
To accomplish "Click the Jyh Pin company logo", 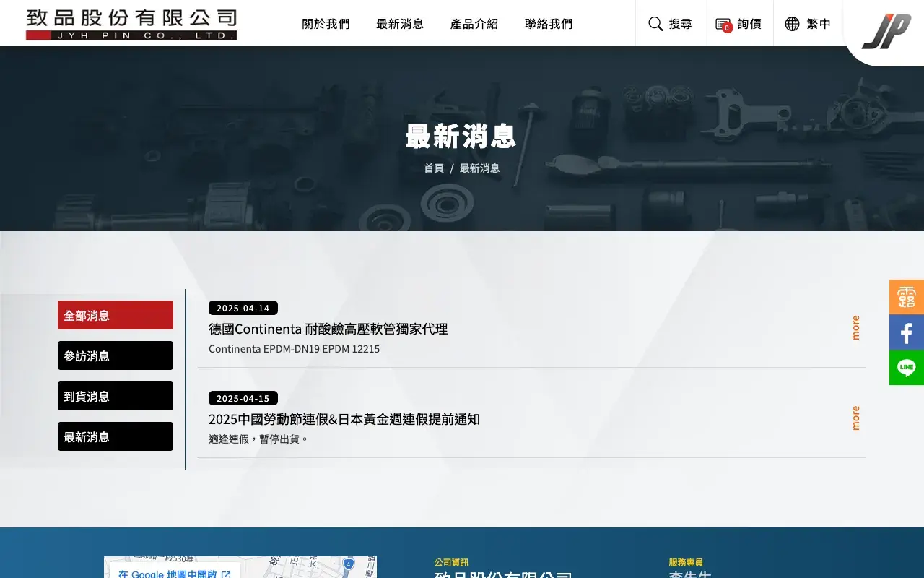I will coord(131,25).
